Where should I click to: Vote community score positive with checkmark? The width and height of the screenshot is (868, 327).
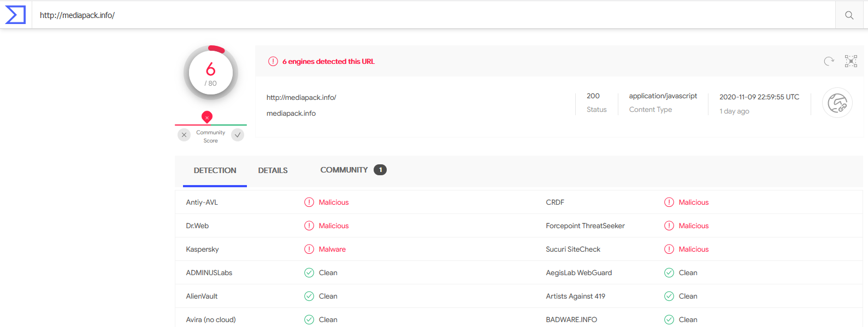point(238,135)
